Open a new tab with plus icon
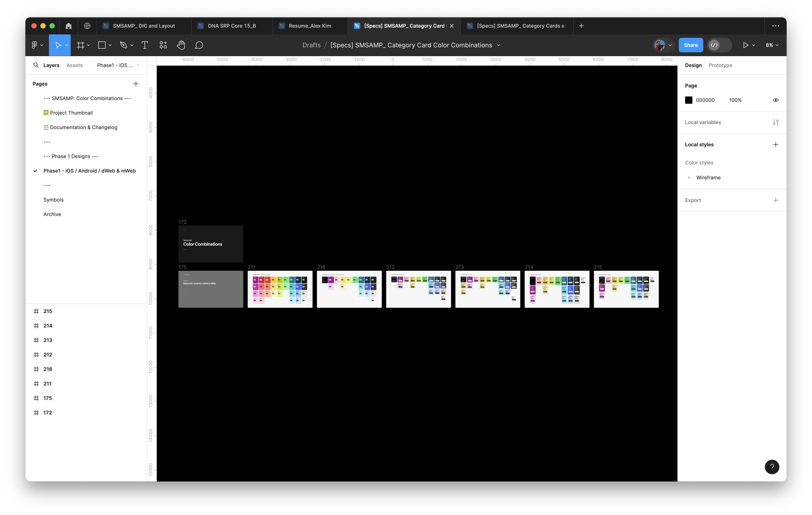Screen dimensions: 812x515 [x=581, y=26]
